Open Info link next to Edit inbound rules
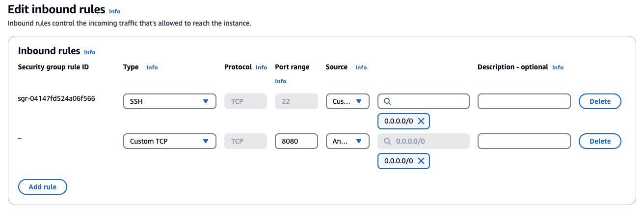Image resolution: width=644 pixels, height=210 pixels. pyautogui.click(x=114, y=11)
